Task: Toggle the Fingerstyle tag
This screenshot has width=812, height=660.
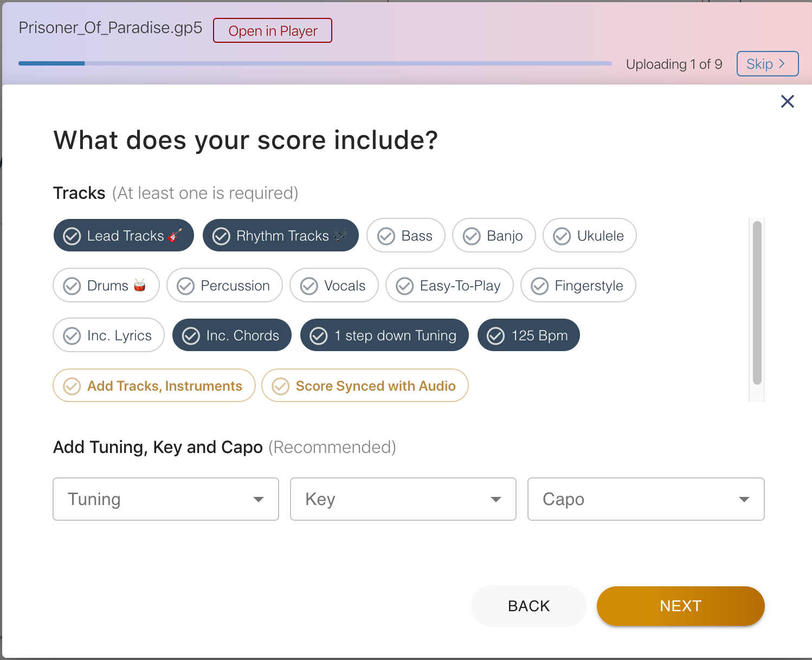Action: 578,286
